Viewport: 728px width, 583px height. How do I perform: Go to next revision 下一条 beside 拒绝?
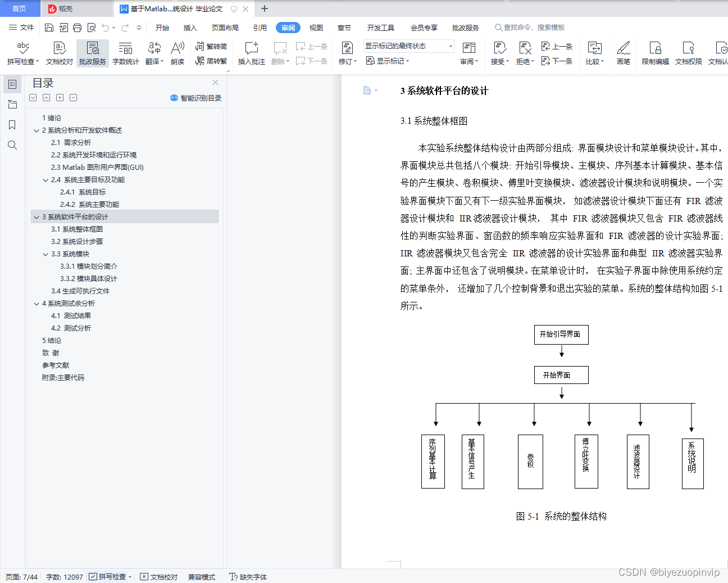pos(557,61)
